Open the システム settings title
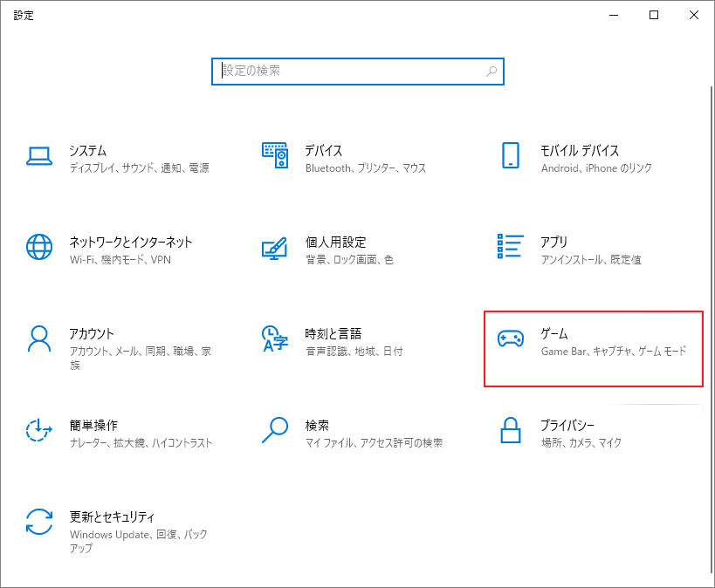This screenshot has height=588, width=715. coord(88,150)
